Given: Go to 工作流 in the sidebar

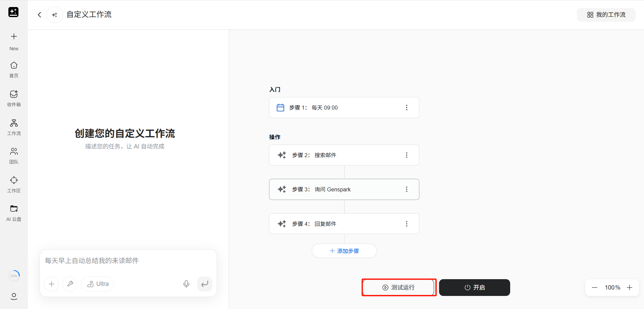Looking at the screenshot, I should (14, 123).
